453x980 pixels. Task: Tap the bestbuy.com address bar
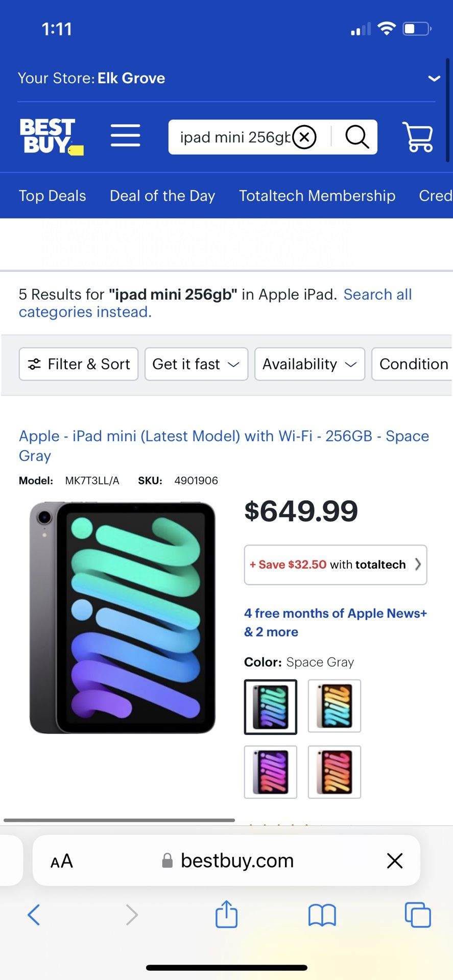click(226, 861)
